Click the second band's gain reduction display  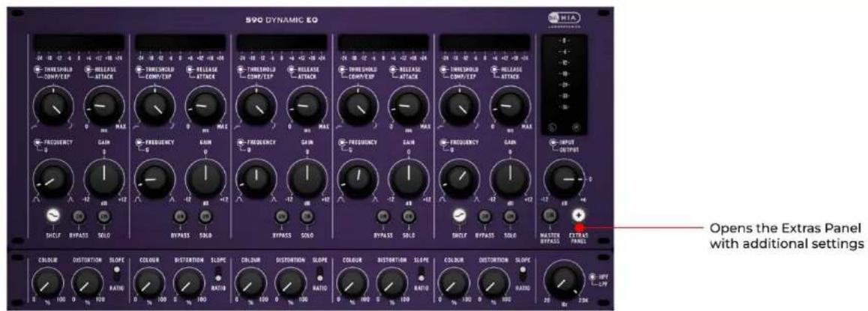pyautogui.click(x=181, y=42)
